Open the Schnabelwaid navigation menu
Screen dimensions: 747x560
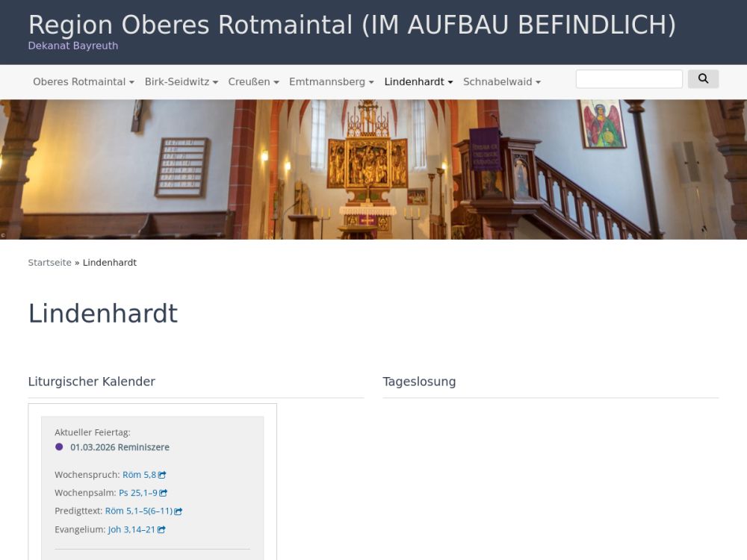click(502, 82)
